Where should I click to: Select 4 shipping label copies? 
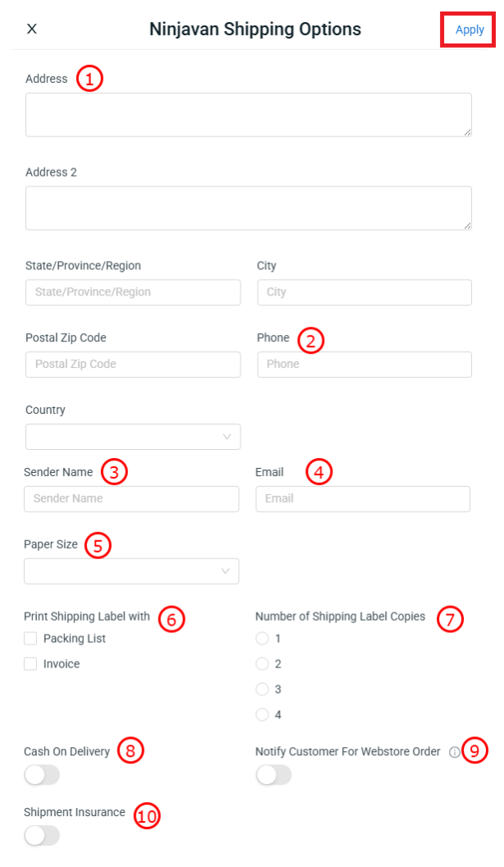tap(263, 715)
